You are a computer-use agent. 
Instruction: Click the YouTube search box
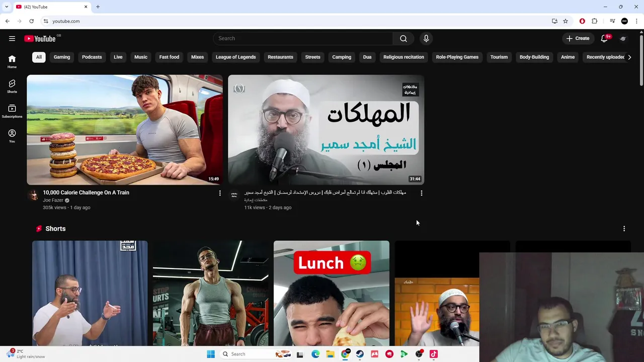[303, 39]
